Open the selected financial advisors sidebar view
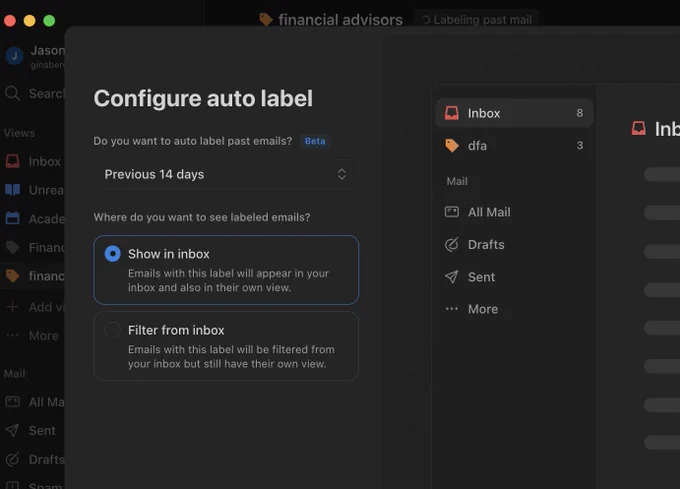Screen dimensions: 680x489 point(33,276)
